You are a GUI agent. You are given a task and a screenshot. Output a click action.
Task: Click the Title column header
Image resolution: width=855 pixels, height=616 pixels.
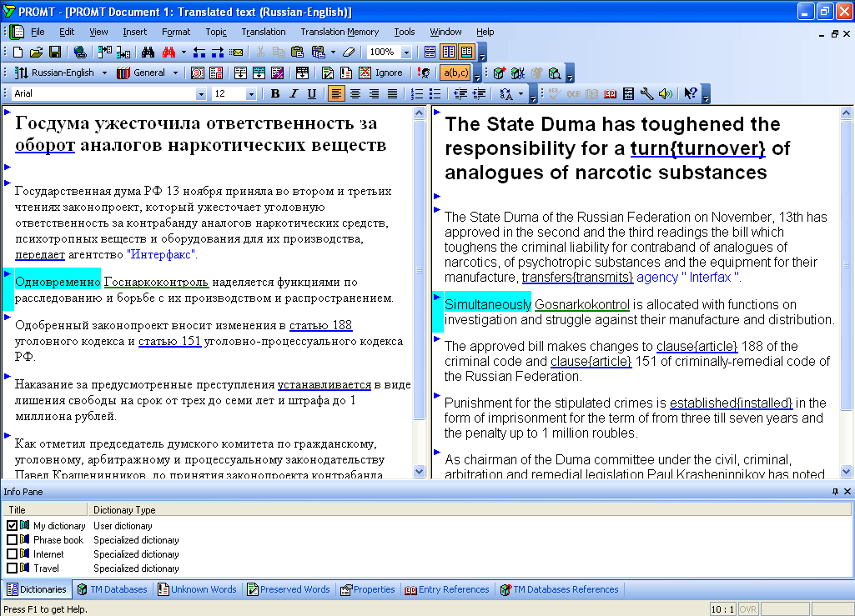pos(45,509)
